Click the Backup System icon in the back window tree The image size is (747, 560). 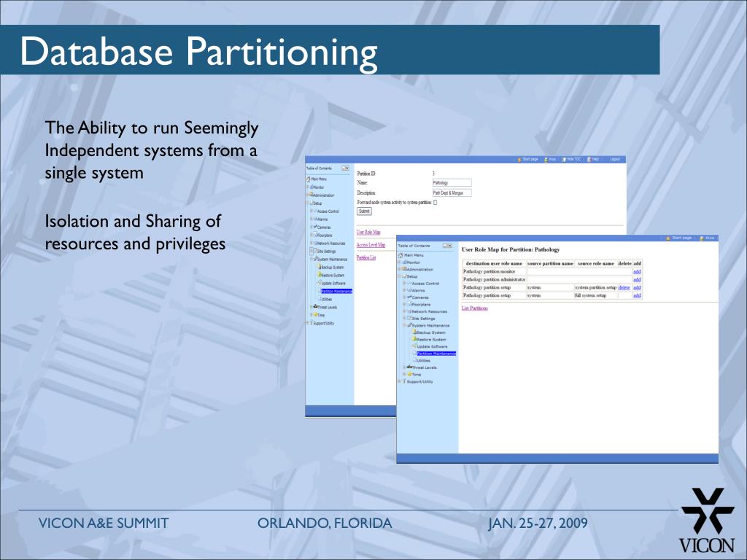(320, 267)
